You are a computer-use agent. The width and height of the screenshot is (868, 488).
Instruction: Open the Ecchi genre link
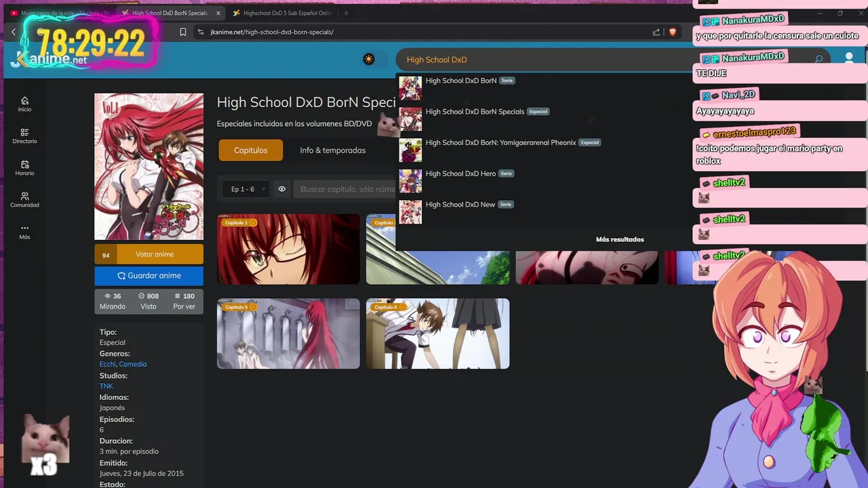(x=107, y=364)
